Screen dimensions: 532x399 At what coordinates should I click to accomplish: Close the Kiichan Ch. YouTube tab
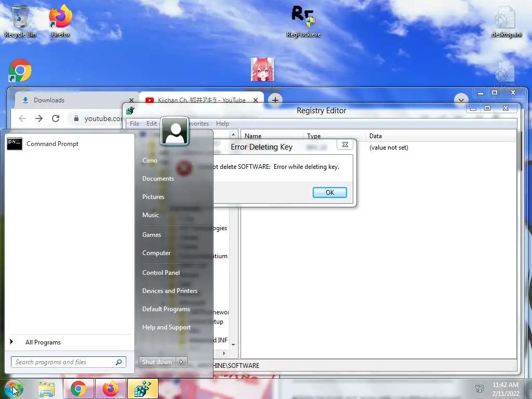256,100
